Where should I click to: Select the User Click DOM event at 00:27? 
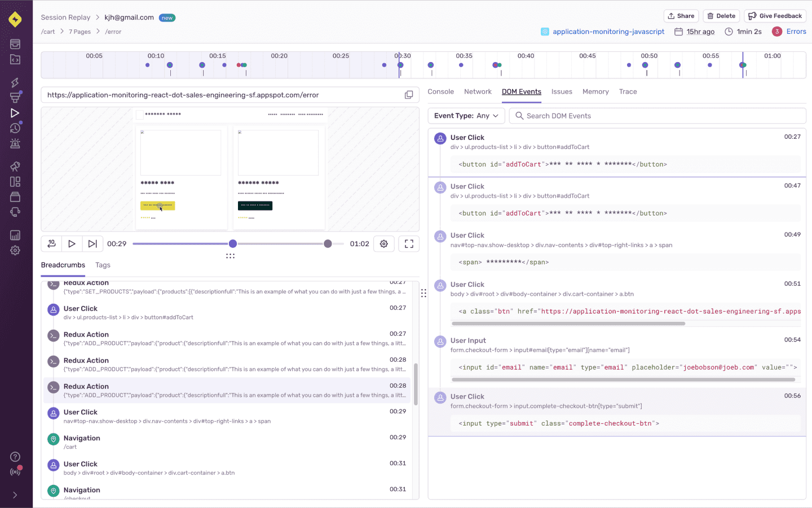tap(617, 152)
